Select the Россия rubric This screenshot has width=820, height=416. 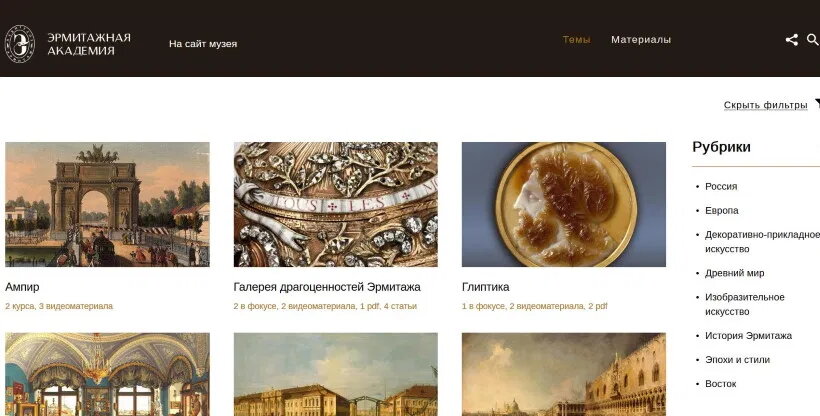[721, 186]
